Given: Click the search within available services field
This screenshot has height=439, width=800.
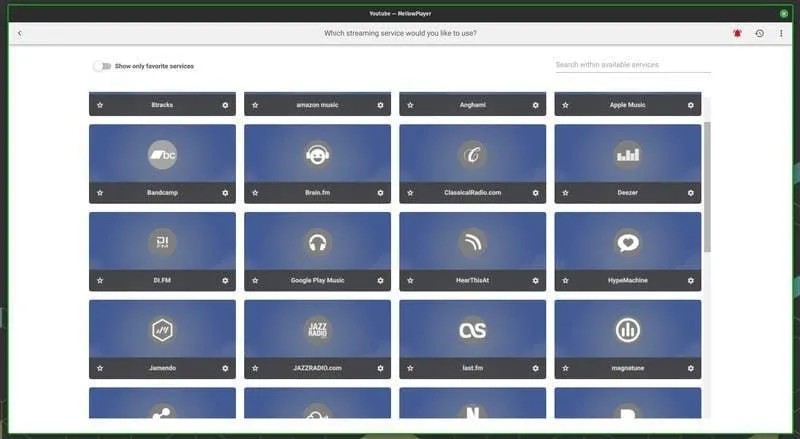Looking at the screenshot, I should 632,65.
